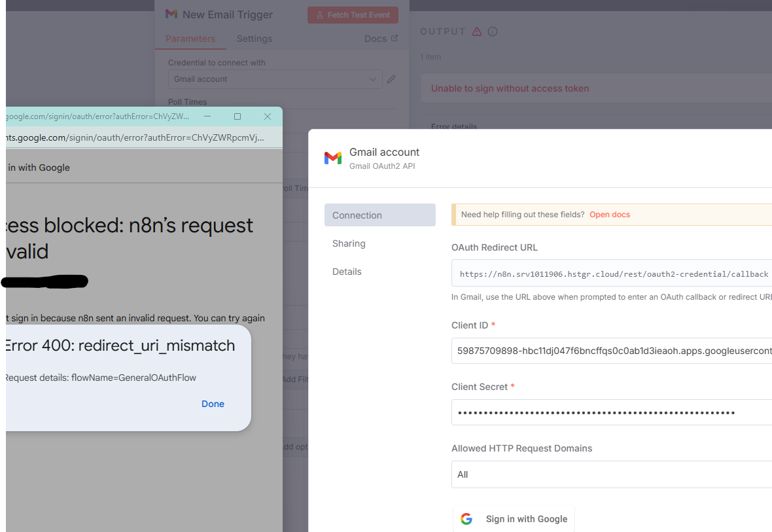
Task: Click the output warning triangle icon
Action: [x=476, y=31]
